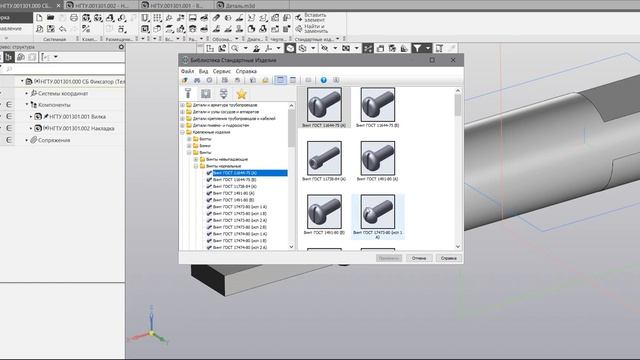Expand 'Системы координат' node in model tree
This screenshot has width=640, height=360.
27,93
